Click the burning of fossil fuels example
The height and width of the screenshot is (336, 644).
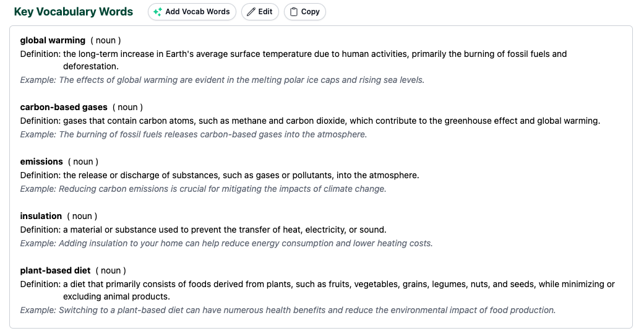click(x=194, y=135)
